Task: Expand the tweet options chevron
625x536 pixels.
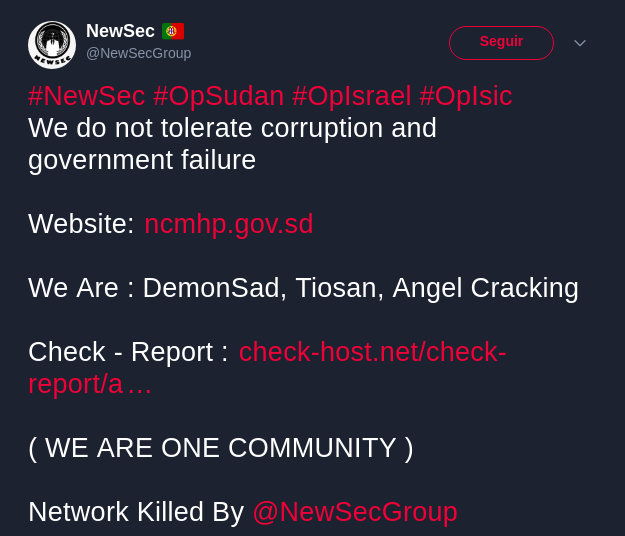Action: pos(580,43)
